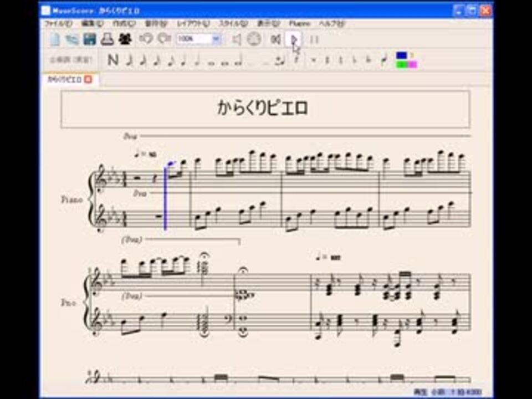The image size is (532, 399).
Task: Print the score with the printer icon
Action: point(108,39)
